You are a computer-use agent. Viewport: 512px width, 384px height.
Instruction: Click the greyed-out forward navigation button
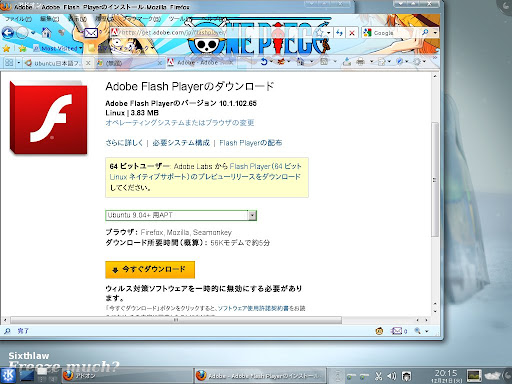[22, 33]
